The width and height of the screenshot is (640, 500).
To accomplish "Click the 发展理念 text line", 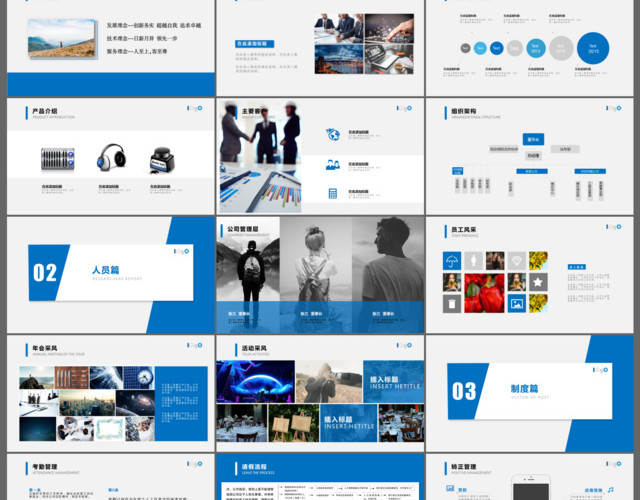I will (x=154, y=25).
